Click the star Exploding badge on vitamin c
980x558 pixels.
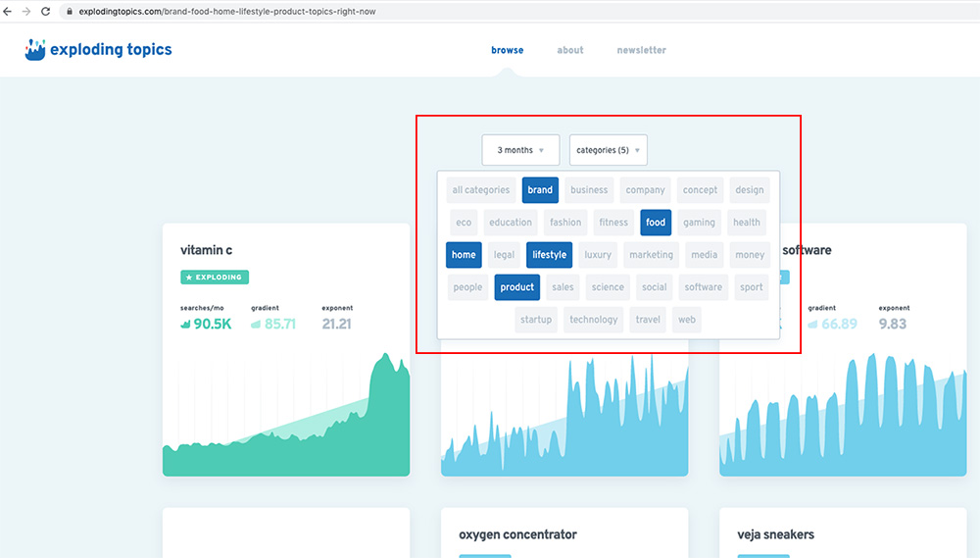pos(215,278)
